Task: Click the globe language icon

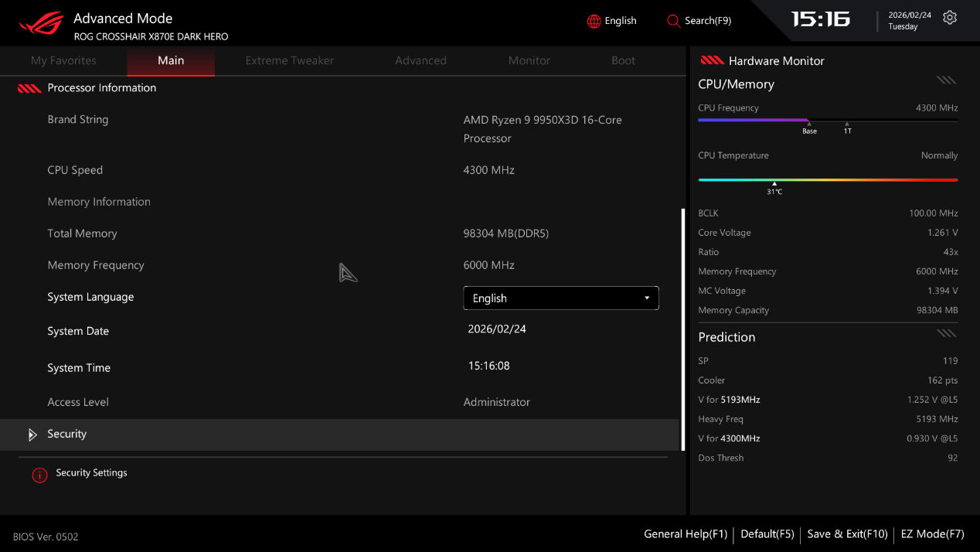Action: coord(594,21)
